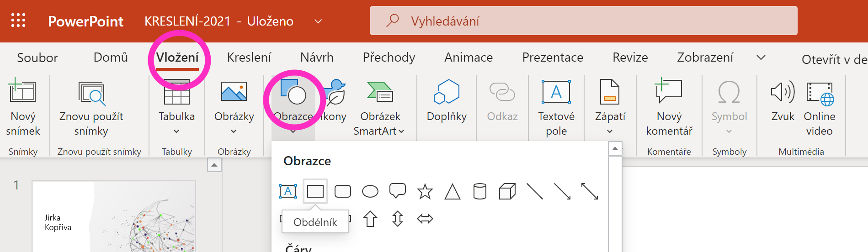Open the app launcher grid icon
The image size is (868, 252).
tap(18, 21)
